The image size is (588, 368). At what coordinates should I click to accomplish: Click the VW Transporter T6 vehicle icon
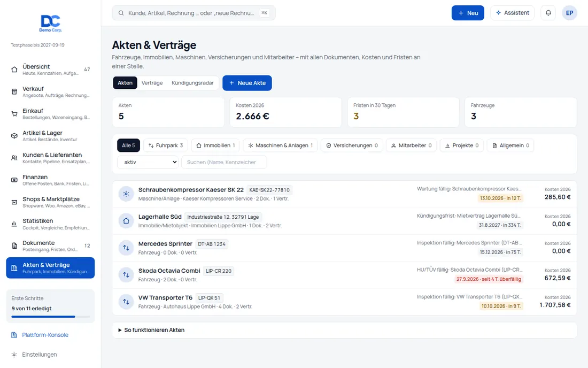click(126, 302)
